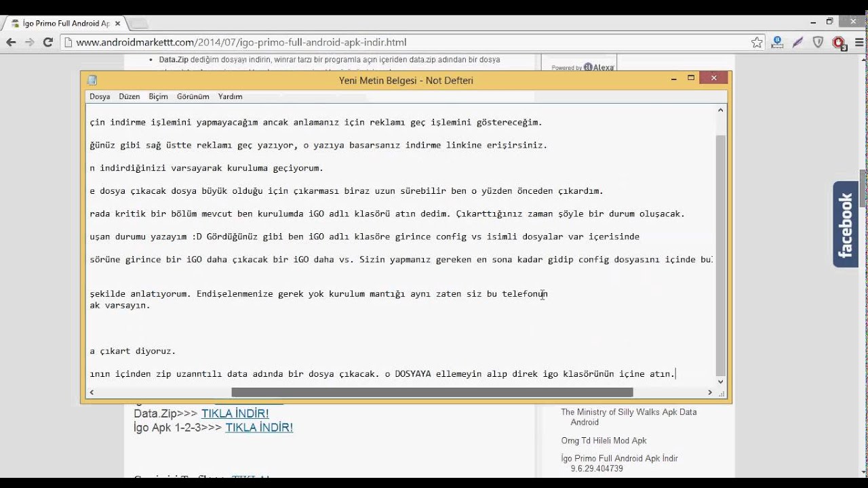Click Notepad's horizontal scroll right arrow
This screenshot has width=868, height=488.
(710, 392)
